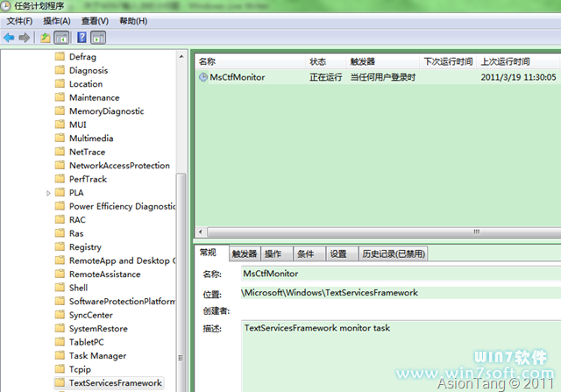This screenshot has width=561, height=392.
Task: Sort tasks by the 状态 column header
Action: 325,61
